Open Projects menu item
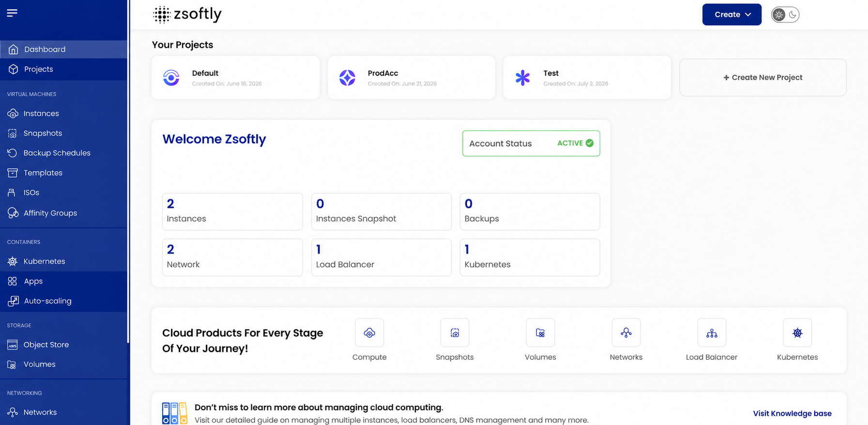Image resolution: width=868 pixels, height=425 pixels. [x=64, y=69]
